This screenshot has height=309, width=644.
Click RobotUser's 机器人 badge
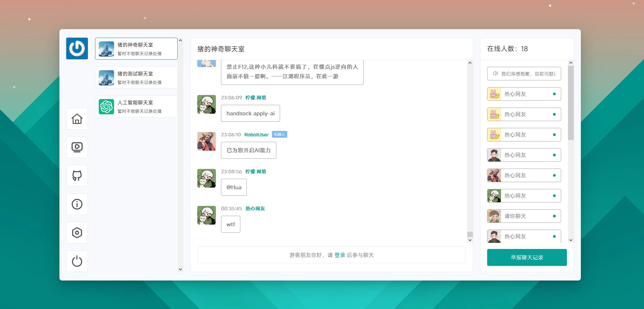click(279, 134)
